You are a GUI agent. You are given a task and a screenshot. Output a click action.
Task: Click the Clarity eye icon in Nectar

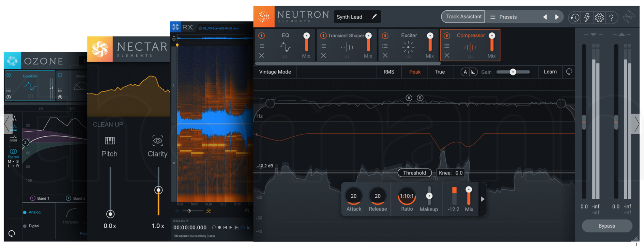coord(157,141)
